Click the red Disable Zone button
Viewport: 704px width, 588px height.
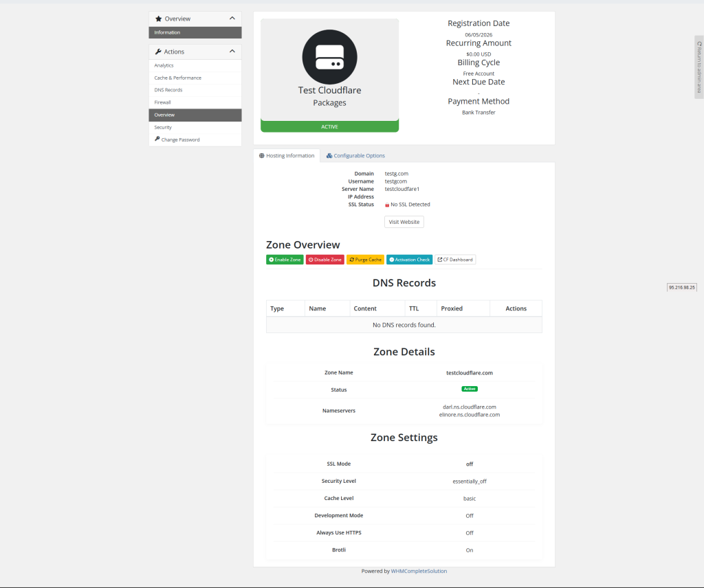point(325,260)
